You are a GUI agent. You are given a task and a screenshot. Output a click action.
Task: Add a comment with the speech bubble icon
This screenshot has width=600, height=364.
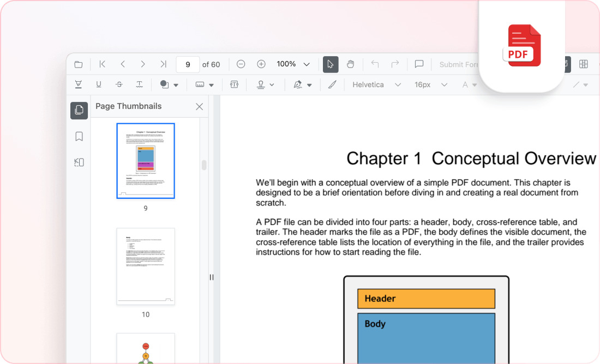(x=419, y=64)
